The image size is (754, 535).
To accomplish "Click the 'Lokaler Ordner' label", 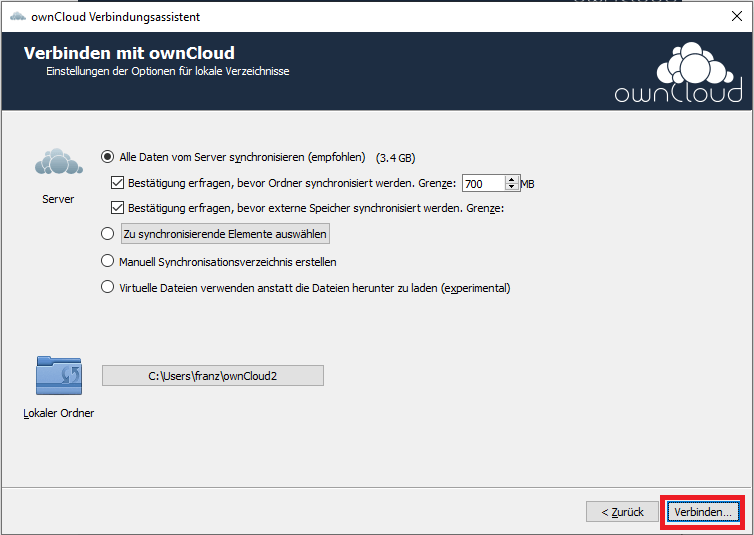I will point(59,413).
